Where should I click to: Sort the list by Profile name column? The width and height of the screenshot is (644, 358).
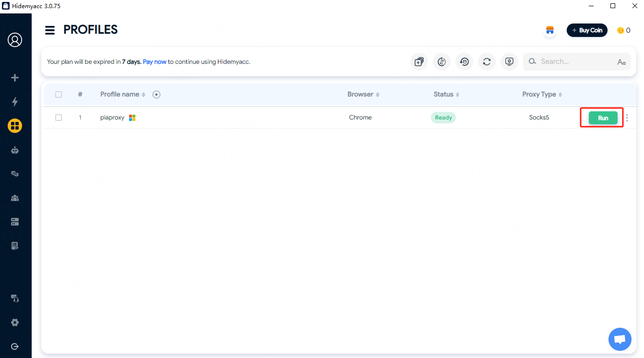point(143,95)
